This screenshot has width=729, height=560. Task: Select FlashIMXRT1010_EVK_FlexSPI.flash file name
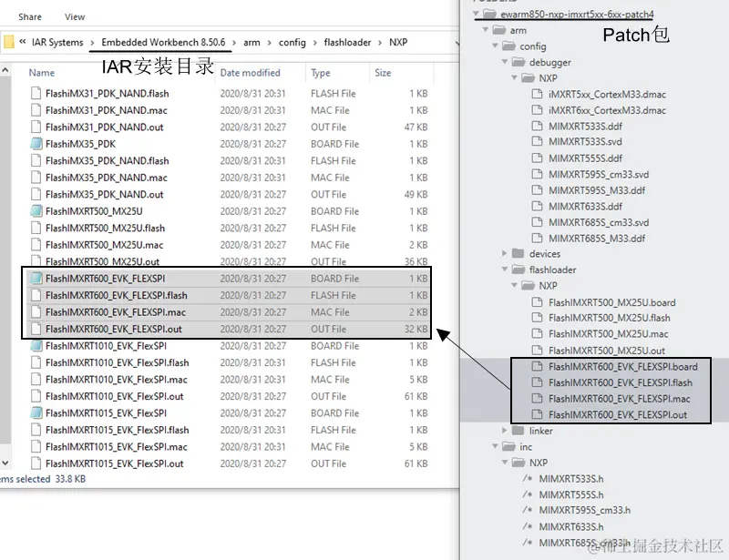(x=118, y=362)
